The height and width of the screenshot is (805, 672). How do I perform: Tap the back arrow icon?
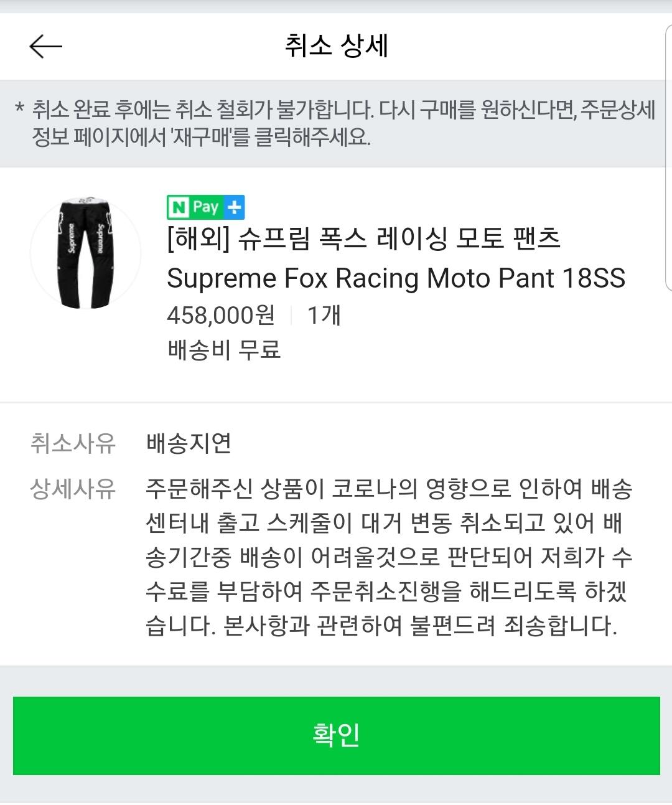click(45, 46)
